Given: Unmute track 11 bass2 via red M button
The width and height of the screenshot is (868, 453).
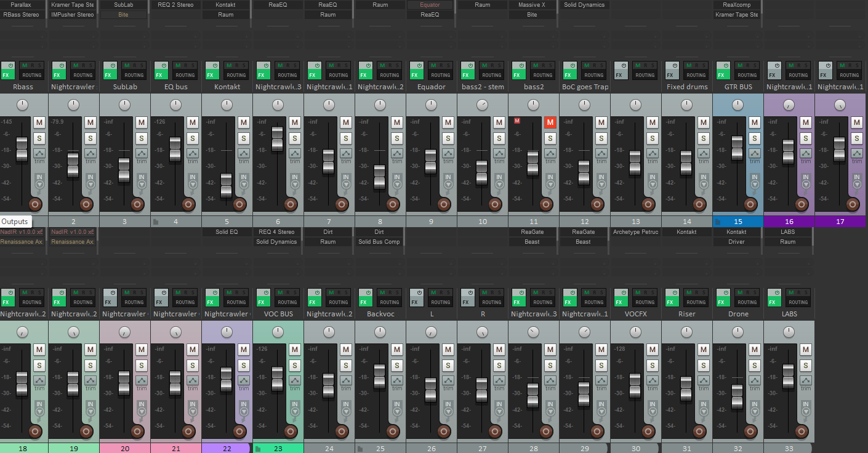Looking at the screenshot, I should (x=550, y=122).
